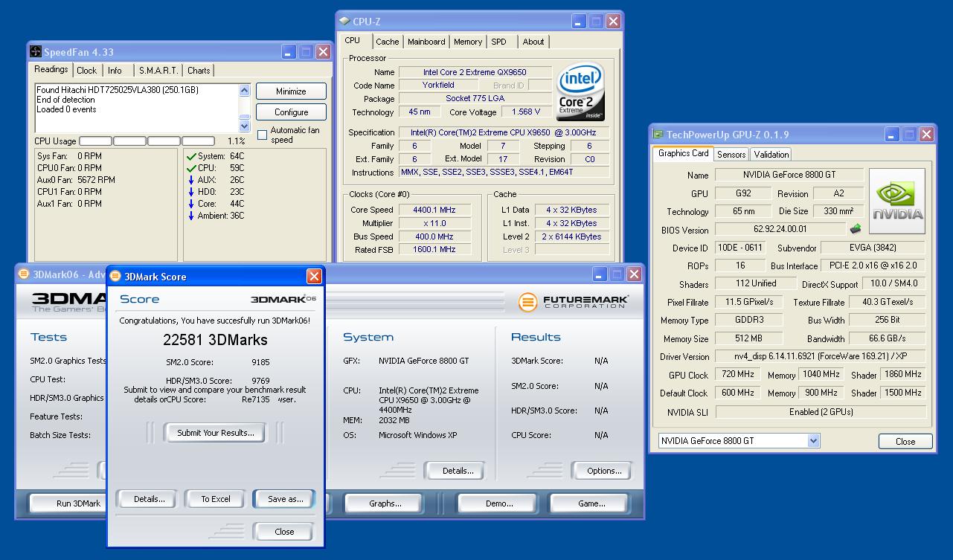
Task: Open CPU-Z Cache tab
Action: pos(387,42)
